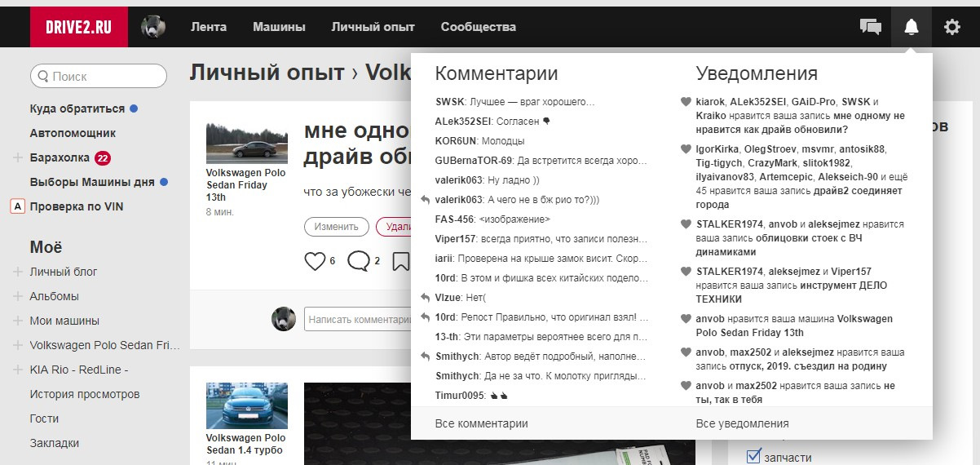Viewport: 980px width, 465px height.
Task: Open the Личный опыт menu item
Action: (373, 27)
